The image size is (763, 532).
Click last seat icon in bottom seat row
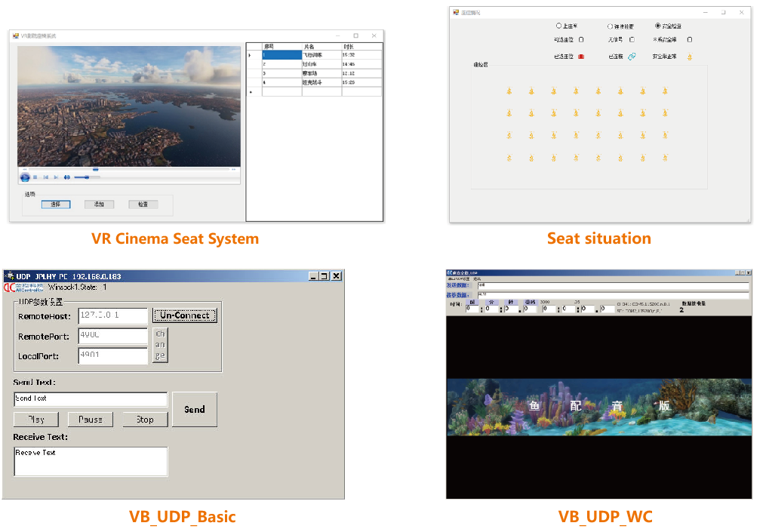[x=665, y=158]
